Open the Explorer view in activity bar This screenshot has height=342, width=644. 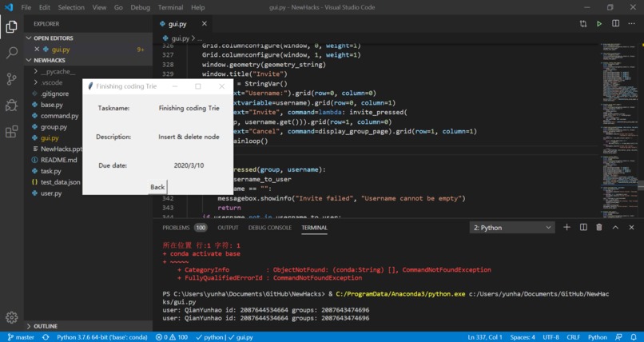point(11,27)
